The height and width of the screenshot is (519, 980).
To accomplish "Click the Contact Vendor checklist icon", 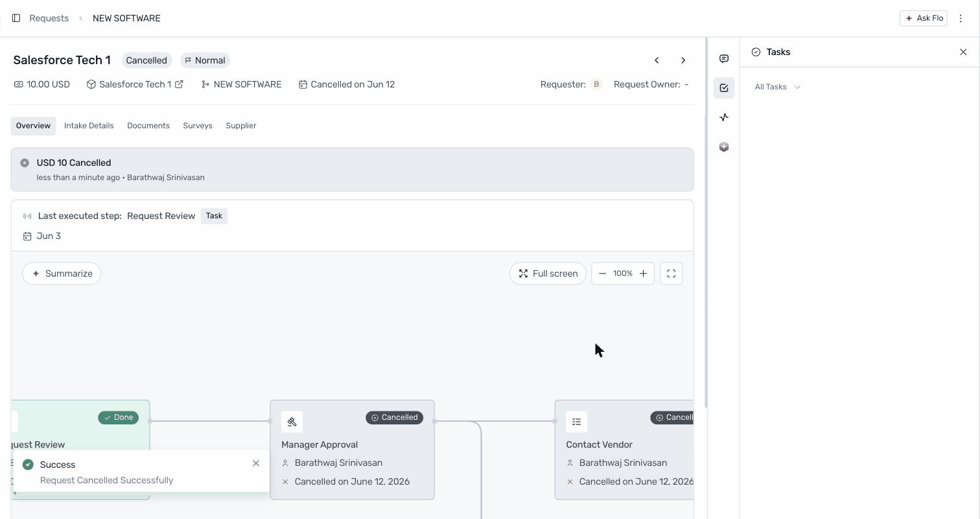I will 576,422.
